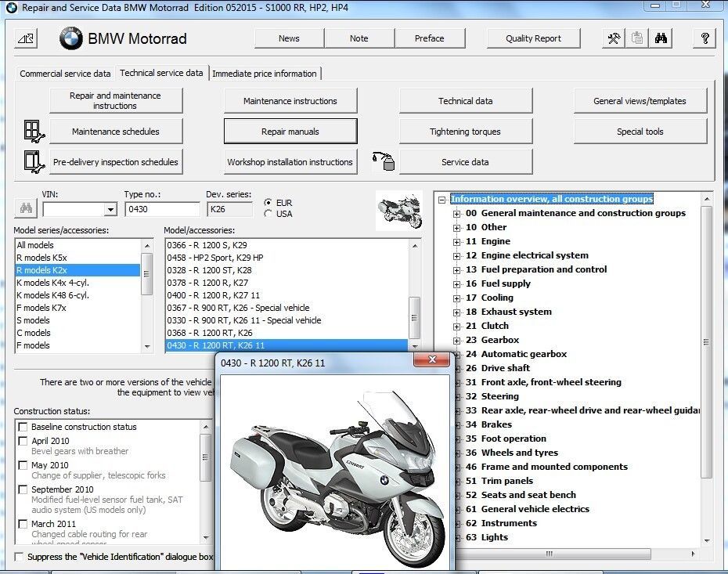Image resolution: width=728 pixels, height=574 pixels.
Task: Open Maintenance schedules
Action: tap(116, 132)
